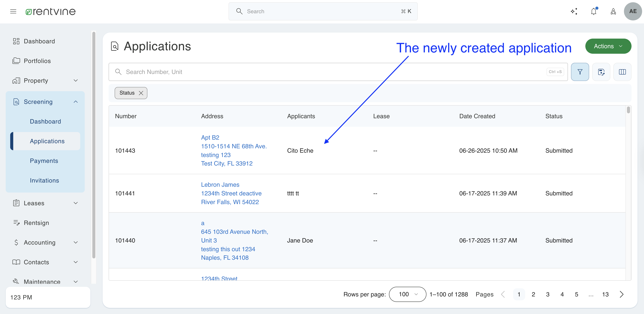
Task: Click the Contacts book icon
Action: [16, 262]
